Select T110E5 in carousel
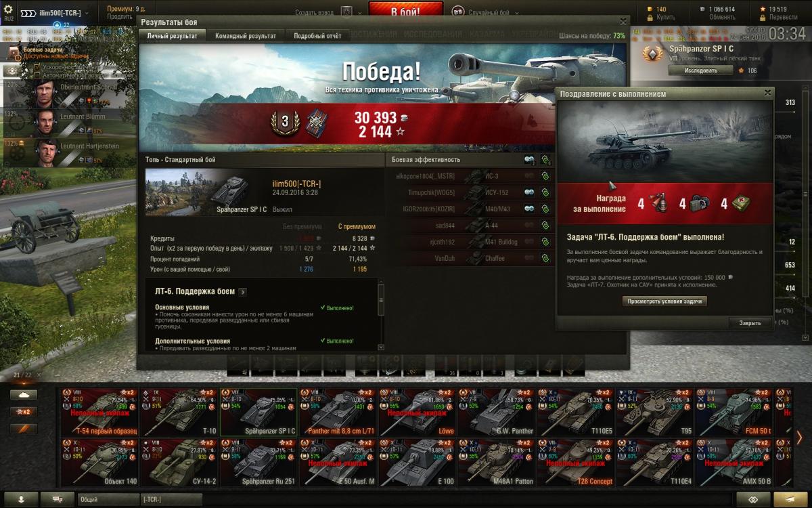The image size is (812, 508). point(575,412)
